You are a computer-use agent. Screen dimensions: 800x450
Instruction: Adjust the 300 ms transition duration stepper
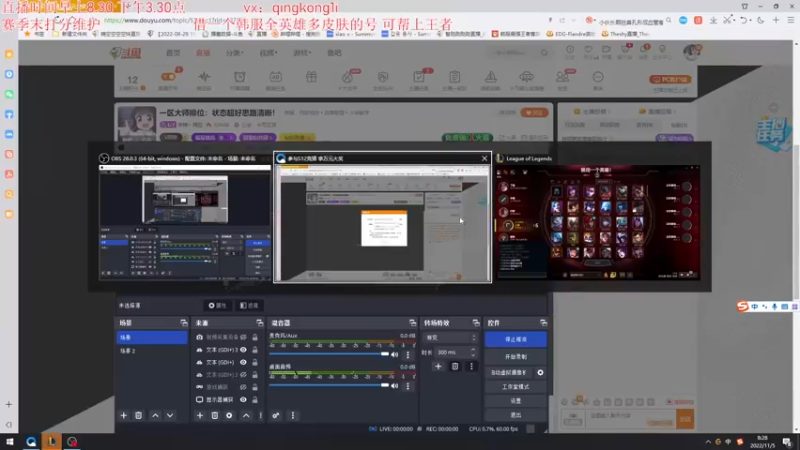[473, 352]
